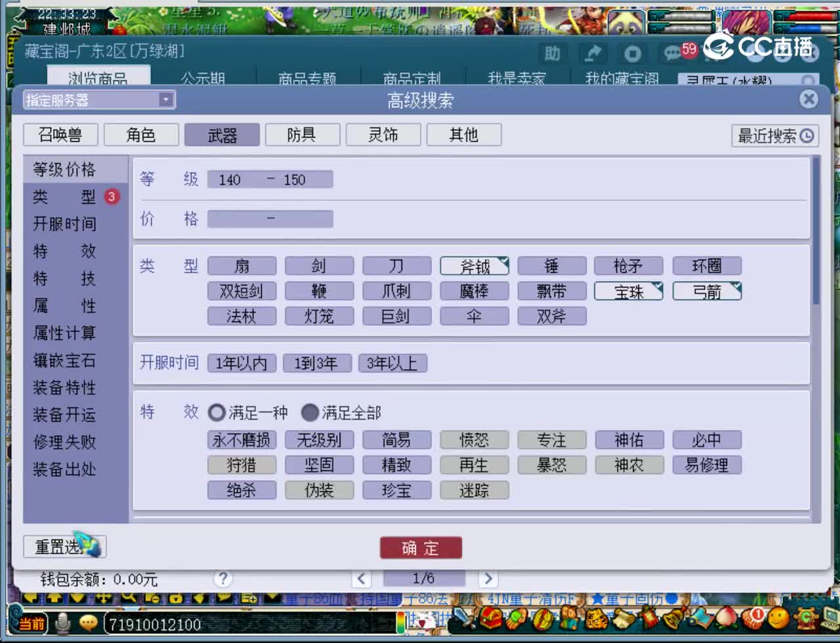Click the panda pet avatar portrait
Screen dimensions: 840x643
click(625, 22)
